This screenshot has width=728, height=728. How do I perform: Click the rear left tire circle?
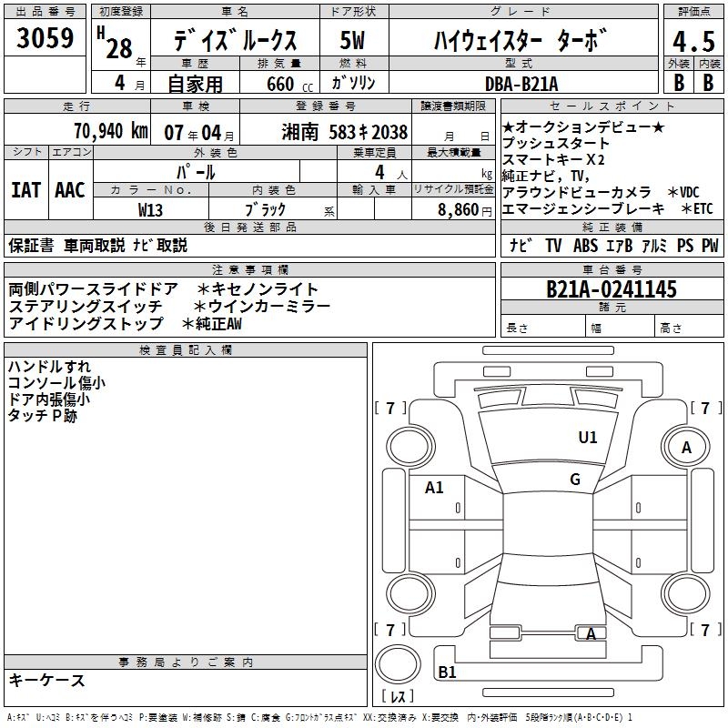411,594
